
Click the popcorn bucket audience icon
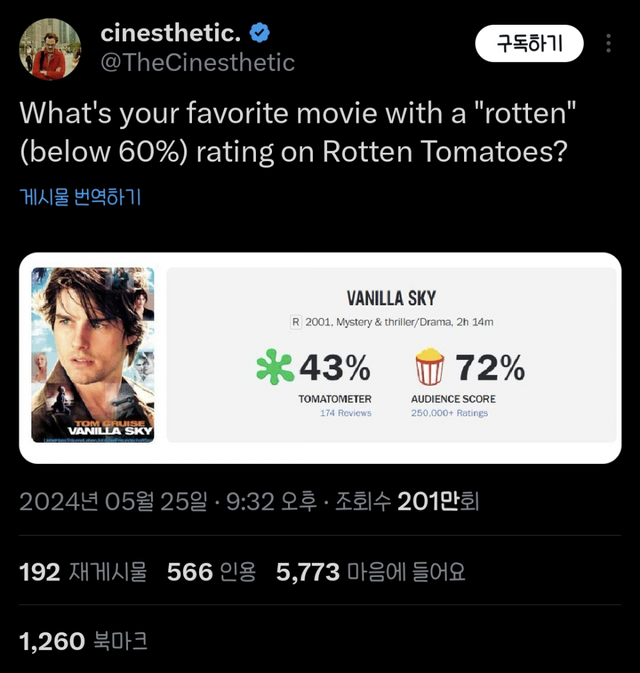coord(429,368)
